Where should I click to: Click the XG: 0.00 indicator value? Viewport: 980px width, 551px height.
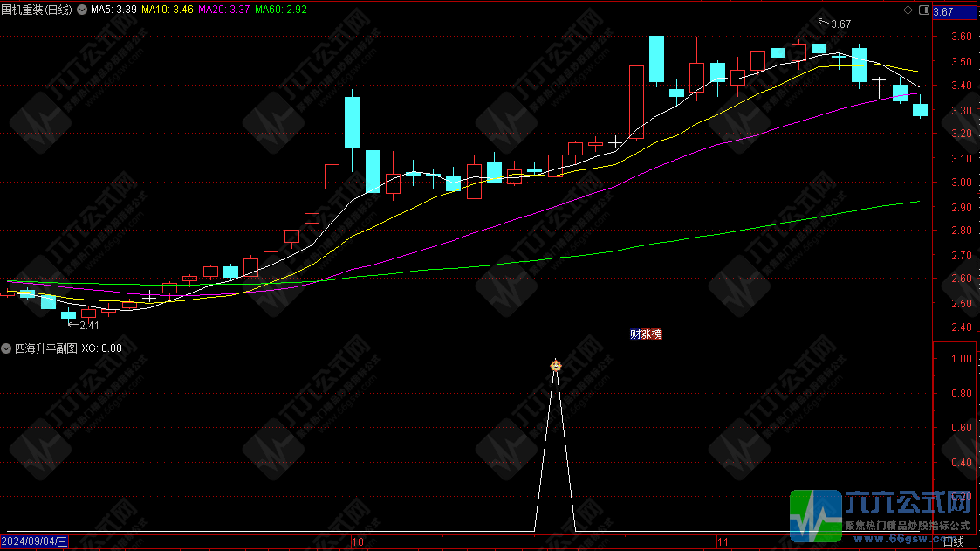101,348
